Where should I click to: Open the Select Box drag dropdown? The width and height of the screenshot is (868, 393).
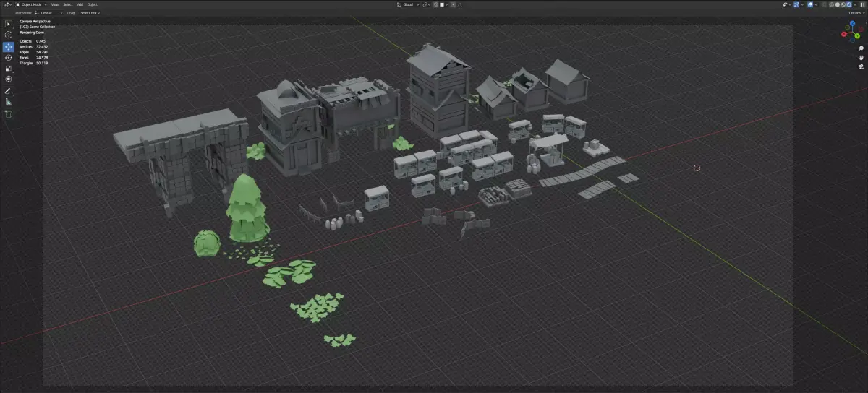pyautogui.click(x=90, y=13)
